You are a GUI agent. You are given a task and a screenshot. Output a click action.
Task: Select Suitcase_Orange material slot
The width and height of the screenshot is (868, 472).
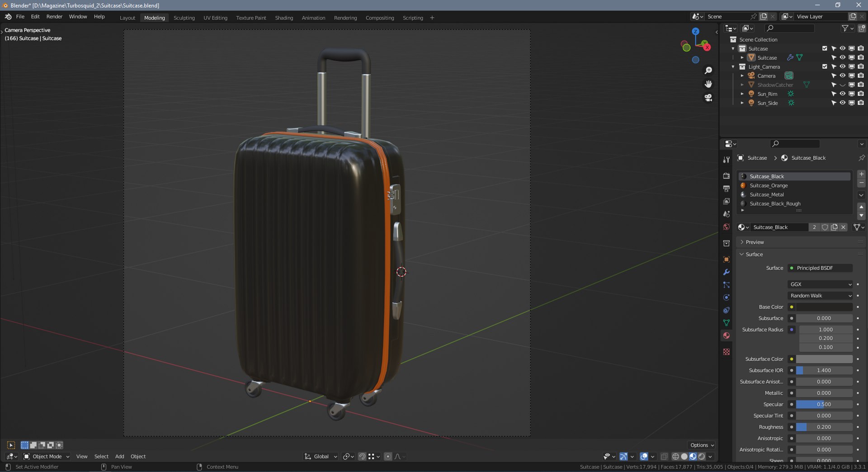click(x=795, y=186)
